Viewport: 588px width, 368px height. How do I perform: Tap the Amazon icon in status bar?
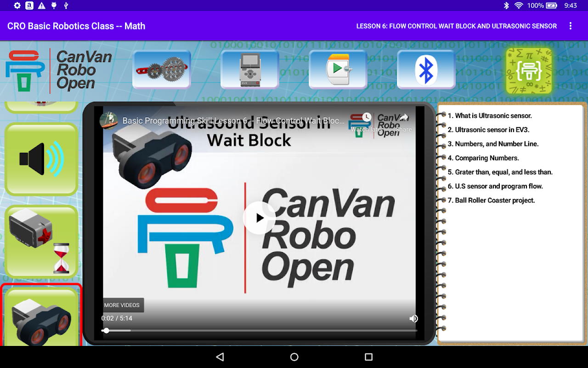(x=29, y=6)
